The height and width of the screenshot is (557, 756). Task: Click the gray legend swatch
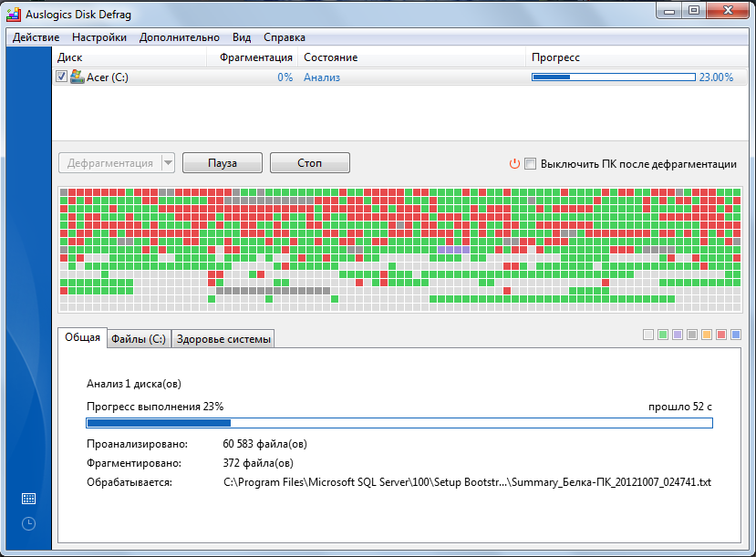(692, 335)
